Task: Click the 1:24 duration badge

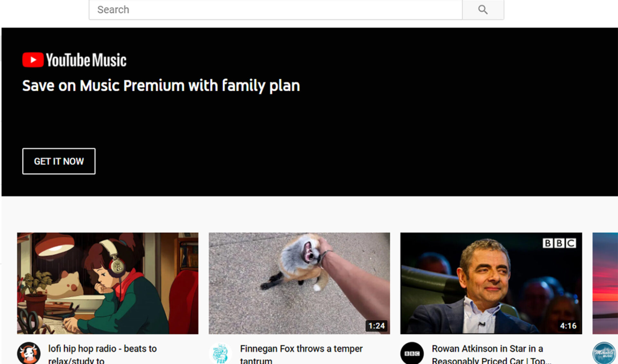Action: [377, 326]
